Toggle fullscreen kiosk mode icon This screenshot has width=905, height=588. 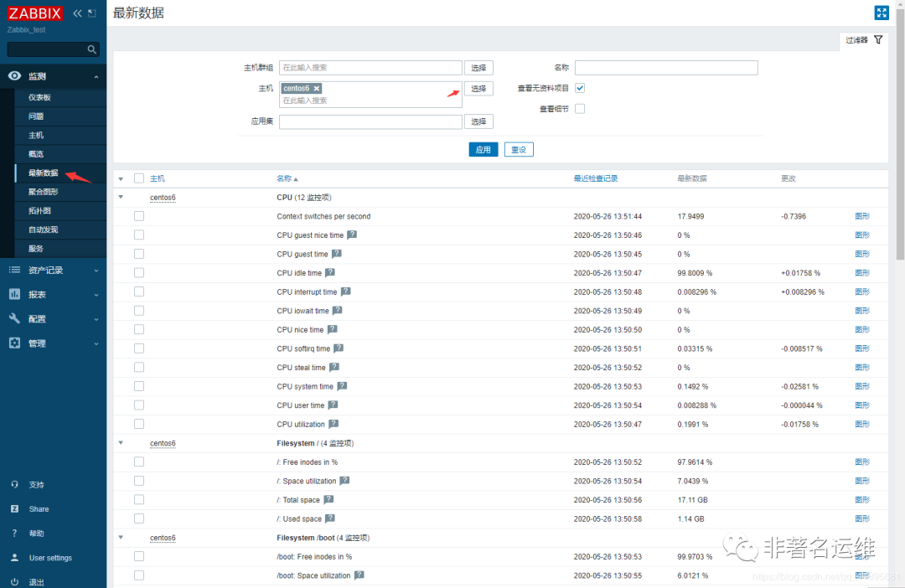882,13
